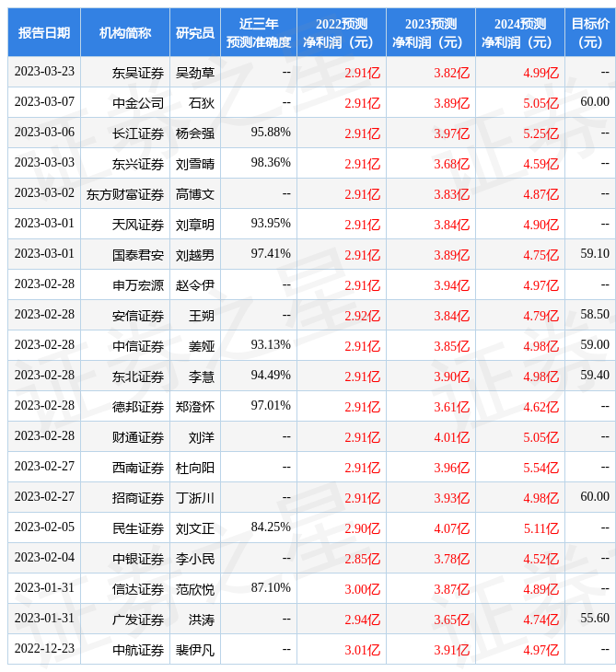
Task: Click the 2022-12-23 report date
Action: click(x=44, y=649)
